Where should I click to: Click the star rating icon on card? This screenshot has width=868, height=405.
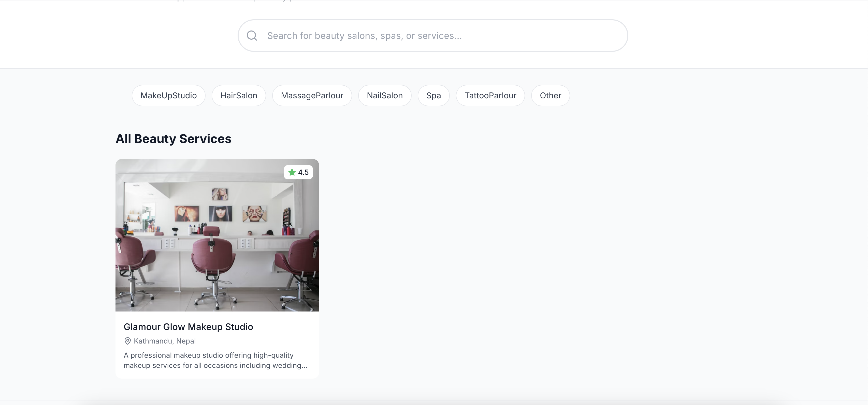[291, 172]
